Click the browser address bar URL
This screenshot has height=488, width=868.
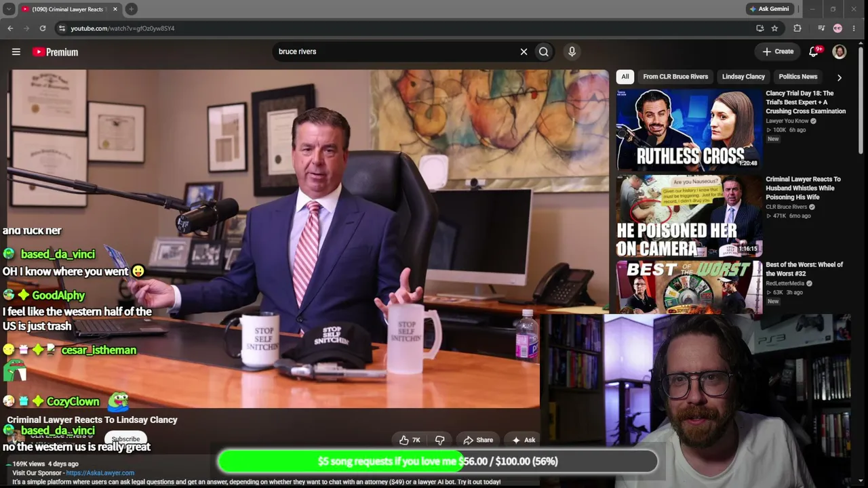(x=123, y=28)
